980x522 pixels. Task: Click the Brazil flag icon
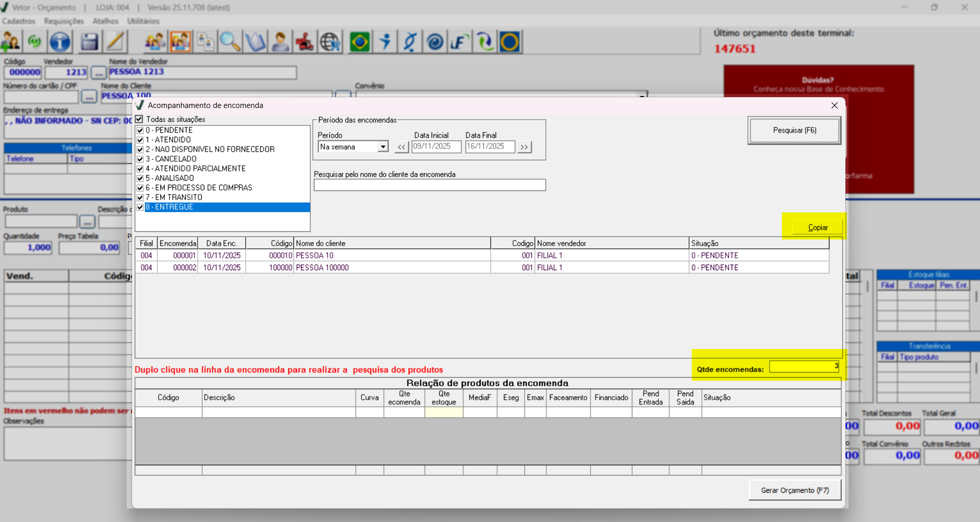click(359, 42)
